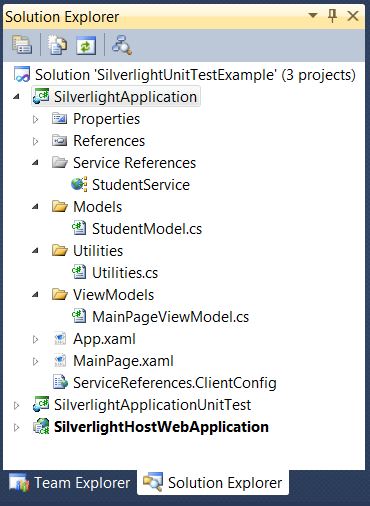
Task: Collapse the Service References folder
Action: coord(35,163)
